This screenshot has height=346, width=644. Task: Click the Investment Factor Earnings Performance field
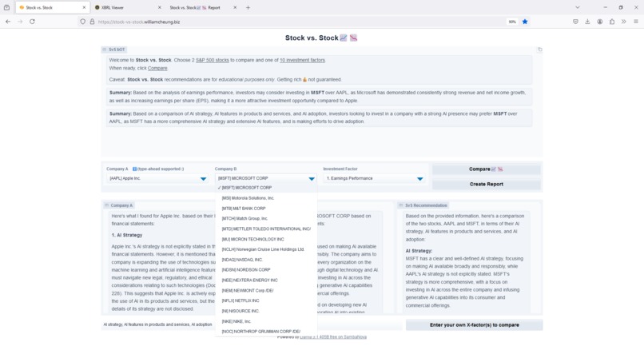click(x=374, y=178)
